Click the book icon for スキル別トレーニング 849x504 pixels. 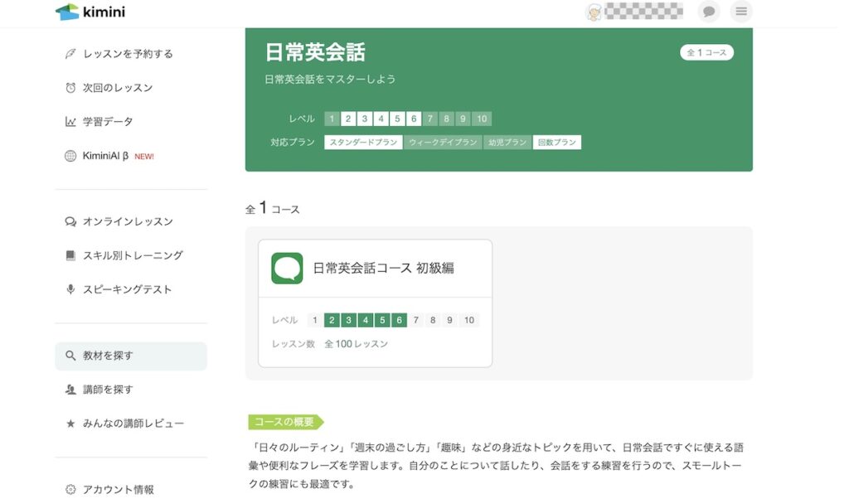click(70, 255)
